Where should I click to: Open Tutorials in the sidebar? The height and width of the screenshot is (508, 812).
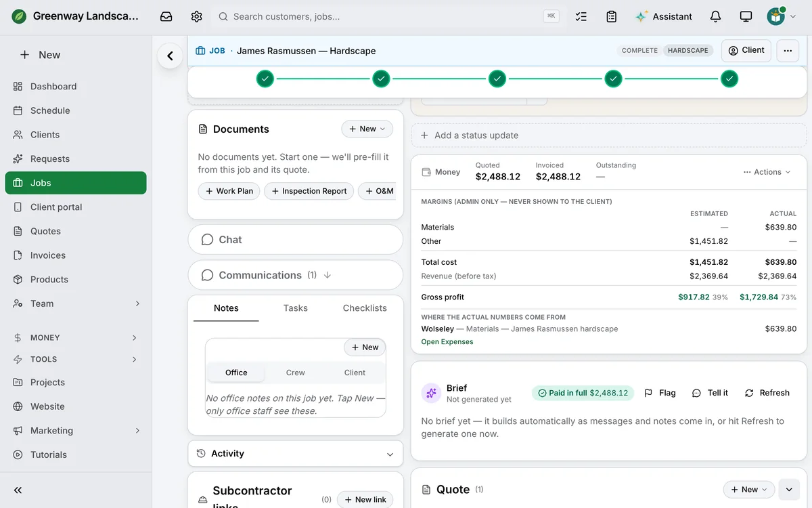[76, 455]
